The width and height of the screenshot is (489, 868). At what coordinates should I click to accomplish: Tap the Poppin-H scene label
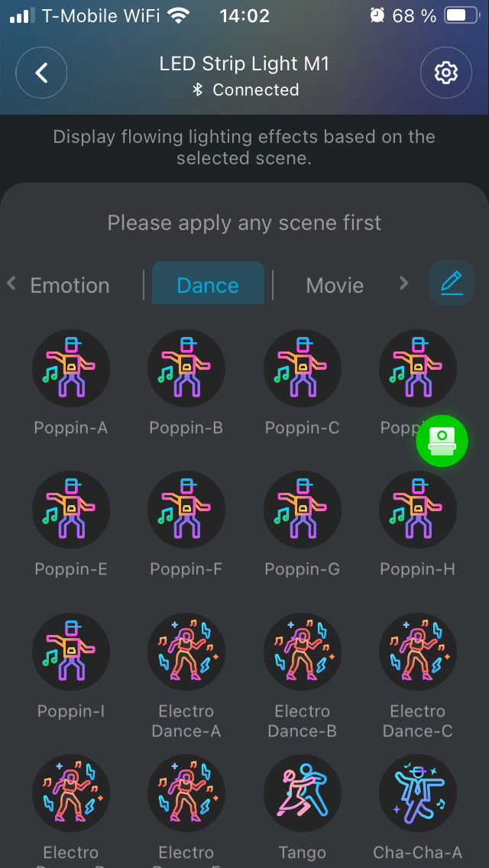(418, 569)
